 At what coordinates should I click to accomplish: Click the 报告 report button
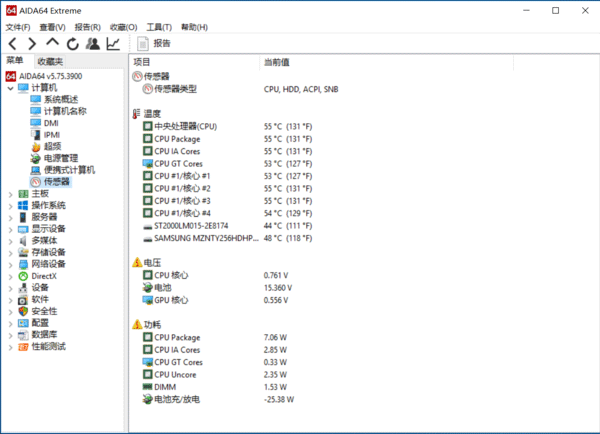click(x=154, y=44)
